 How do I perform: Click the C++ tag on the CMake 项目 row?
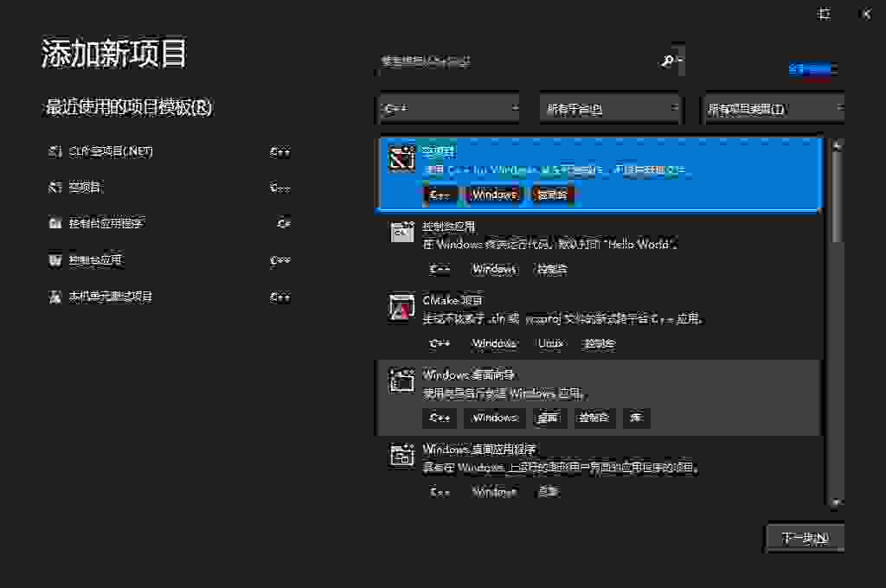(440, 343)
